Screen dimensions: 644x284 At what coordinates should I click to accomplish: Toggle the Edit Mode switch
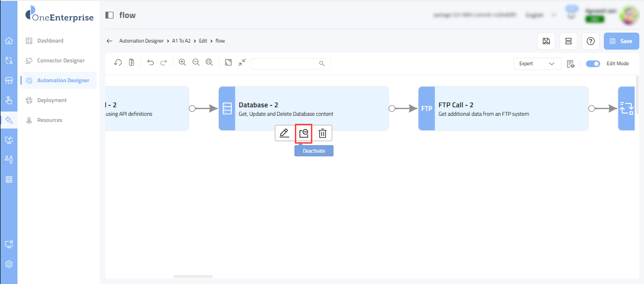(x=593, y=63)
